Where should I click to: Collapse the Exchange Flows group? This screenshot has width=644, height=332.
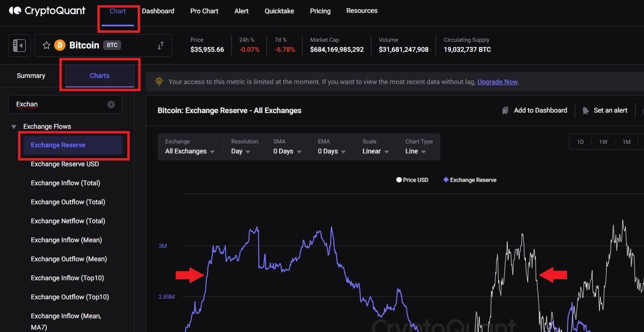tap(14, 127)
